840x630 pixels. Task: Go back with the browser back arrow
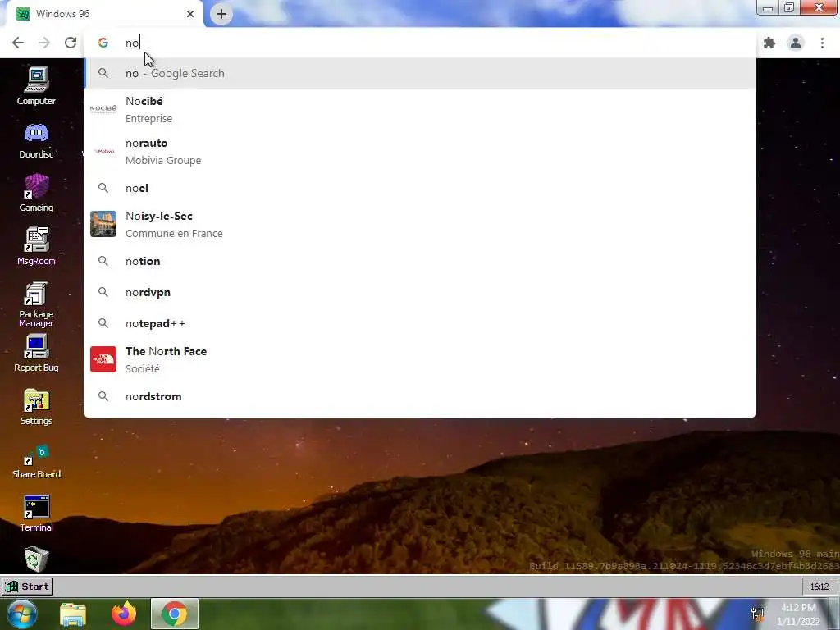coord(18,43)
